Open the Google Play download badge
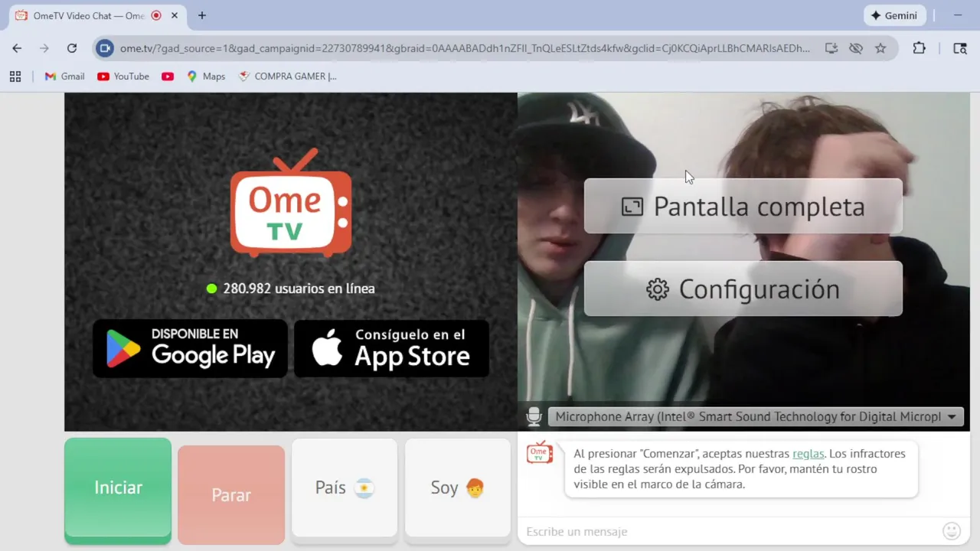Image resolution: width=980 pixels, height=551 pixels. [x=190, y=349]
